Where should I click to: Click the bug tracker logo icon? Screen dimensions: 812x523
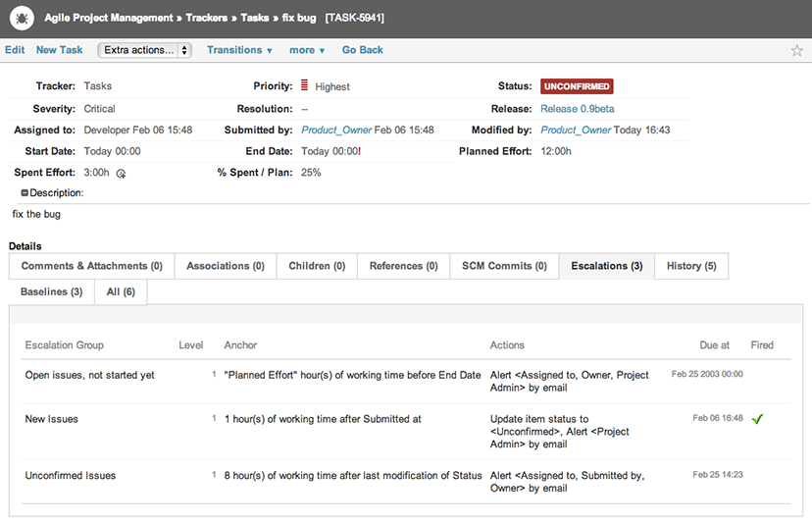pyautogui.click(x=22, y=18)
